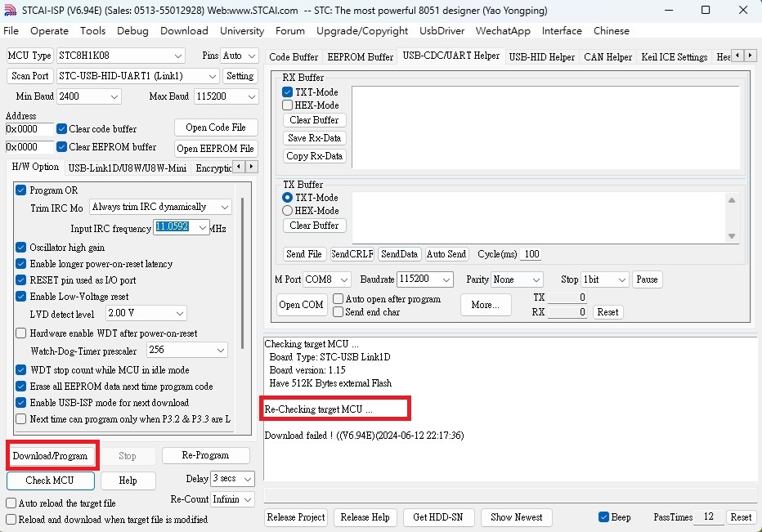Switch to the CAN Helper tab
The width and height of the screenshot is (762, 532).
coord(607,57)
